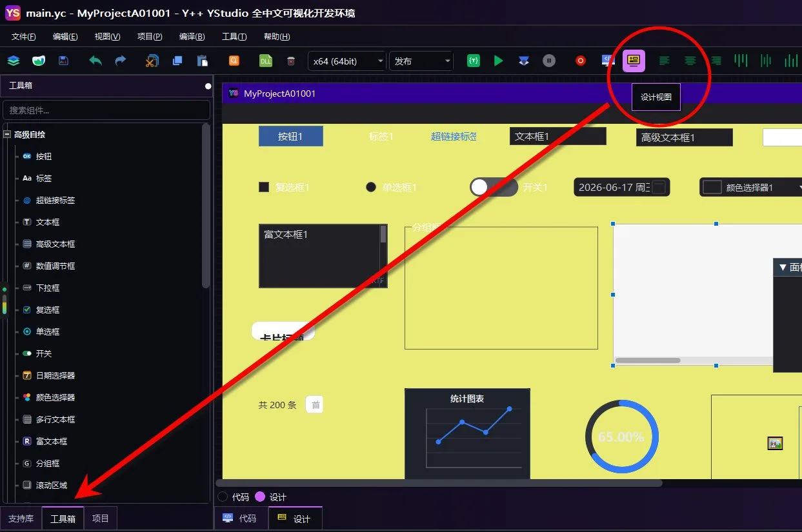Open the x64 (64bit) platform dropdown
The image size is (802, 532).
[346, 61]
